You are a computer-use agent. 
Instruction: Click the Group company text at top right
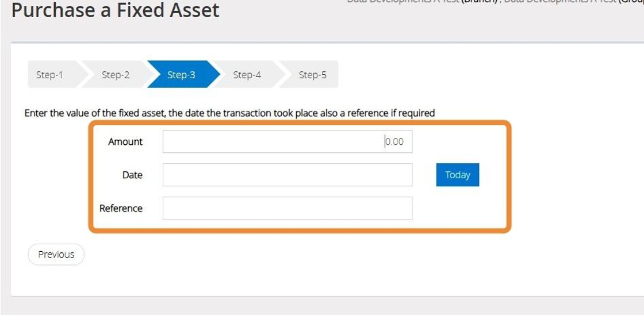coord(631,2)
